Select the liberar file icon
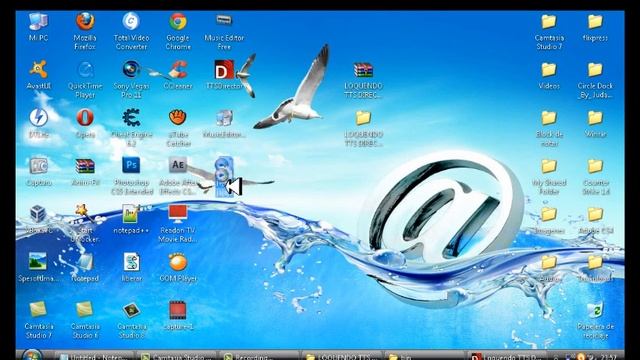 [x=131, y=262]
